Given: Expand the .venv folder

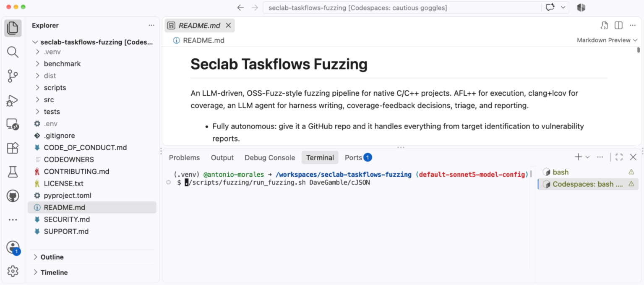Looking at the screenshot, I should click(93, 52).
